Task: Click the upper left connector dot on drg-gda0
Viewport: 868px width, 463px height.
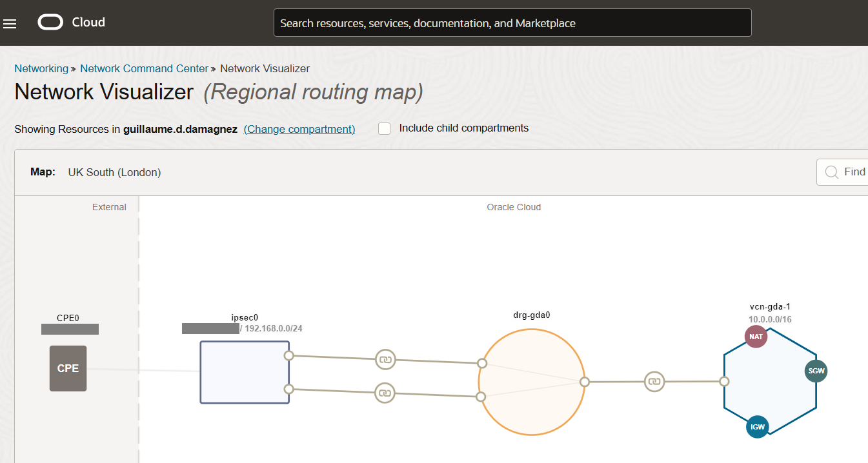Action: pos(481,363)
